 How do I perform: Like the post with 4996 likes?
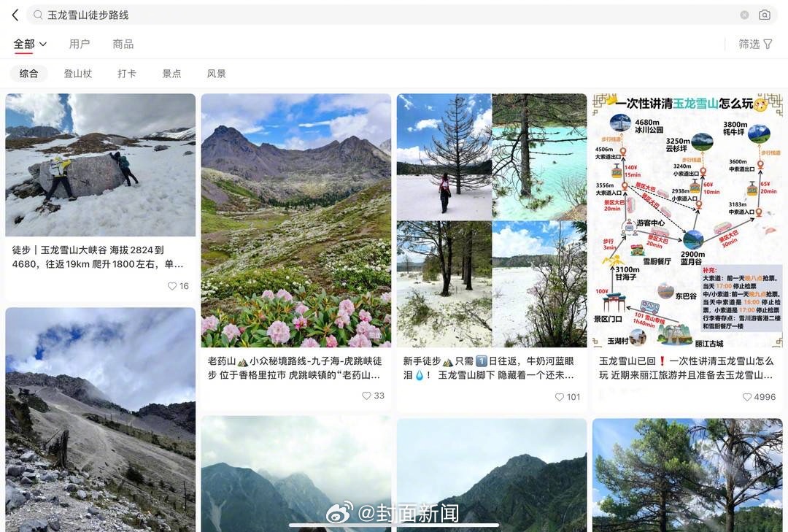pos(747,397)
